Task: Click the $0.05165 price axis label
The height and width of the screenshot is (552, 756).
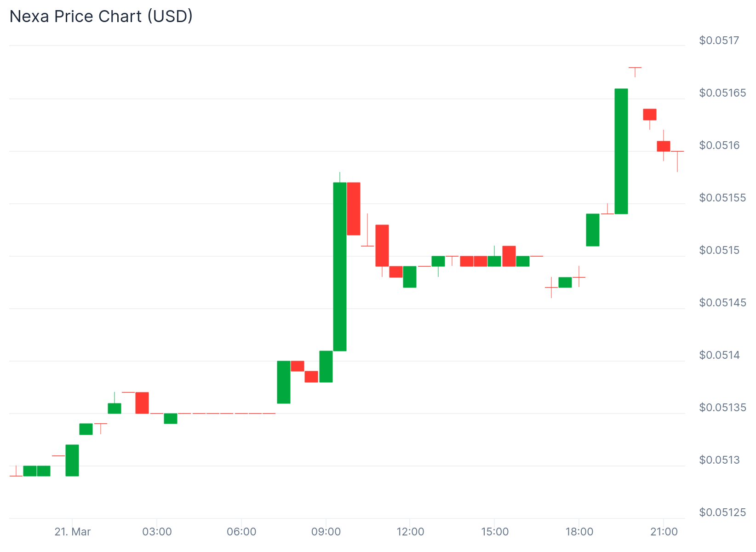Action: [722, 93]
